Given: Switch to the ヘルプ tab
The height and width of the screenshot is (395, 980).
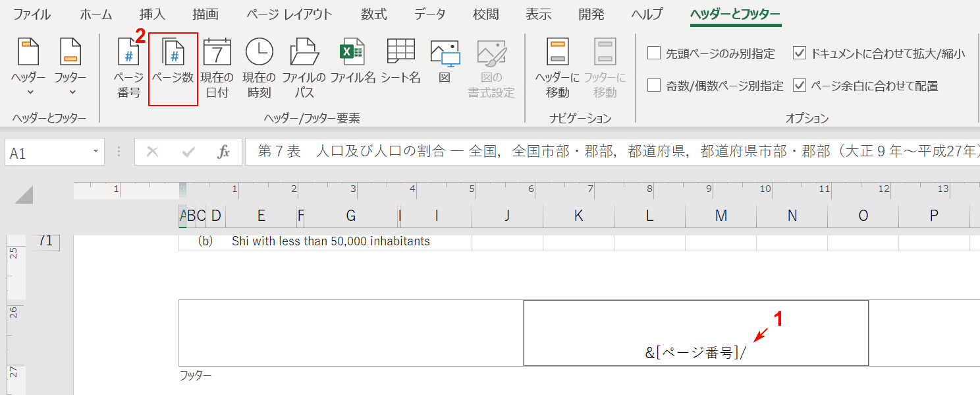Looking at the screenshot, I should coord(647,14).
